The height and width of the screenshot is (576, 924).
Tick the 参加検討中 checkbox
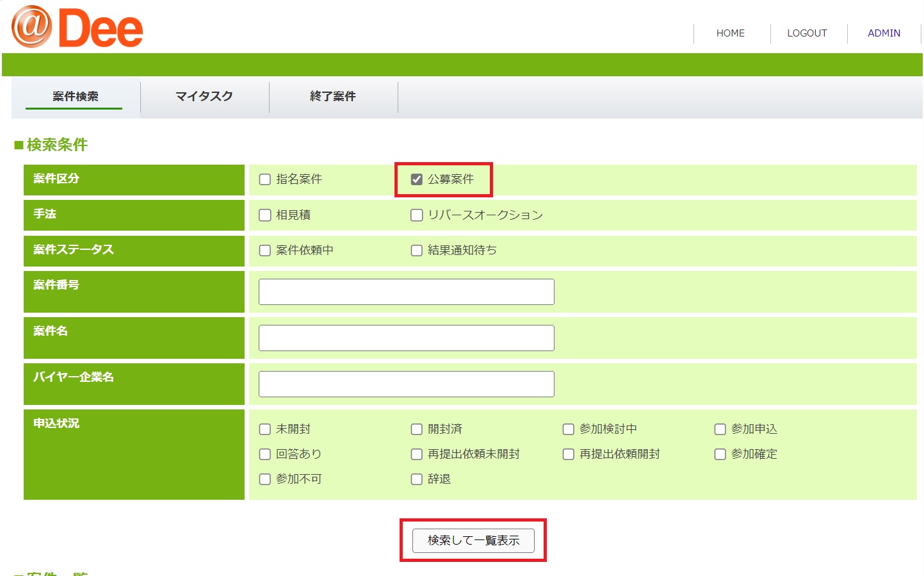[x=568, y=429]
